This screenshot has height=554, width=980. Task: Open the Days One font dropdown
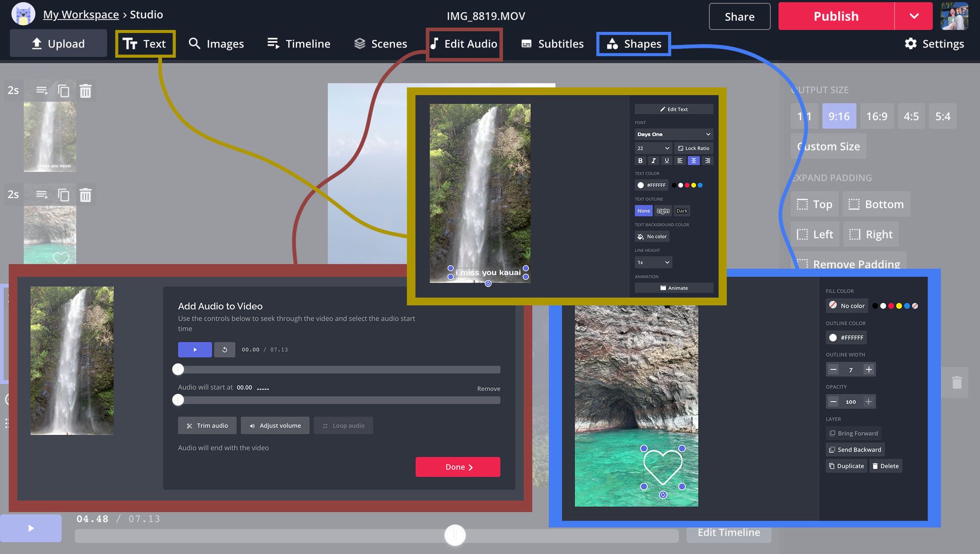tap(673, 134)
